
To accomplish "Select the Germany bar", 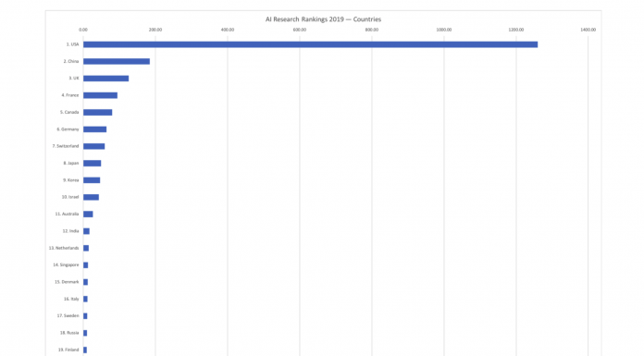I will click(x=95, y=129).
